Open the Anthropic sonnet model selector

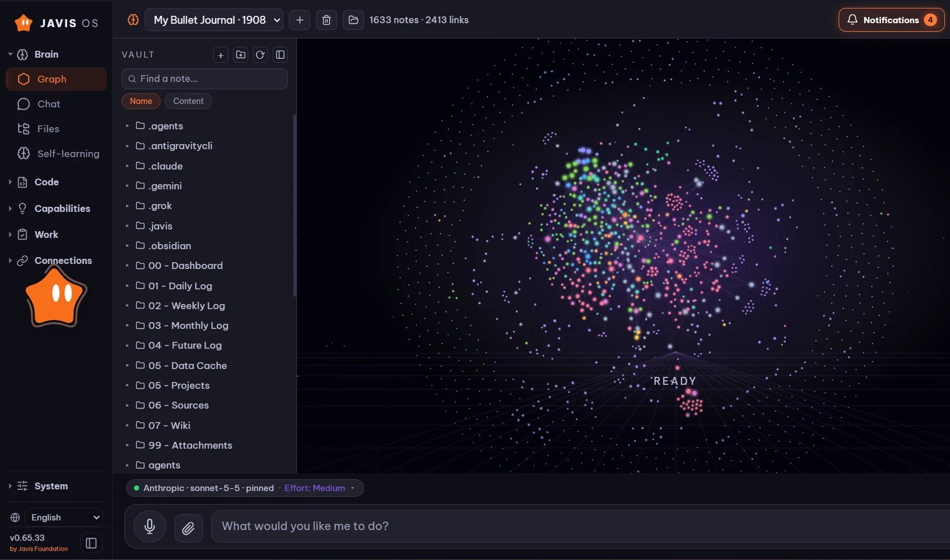[208, 488]
